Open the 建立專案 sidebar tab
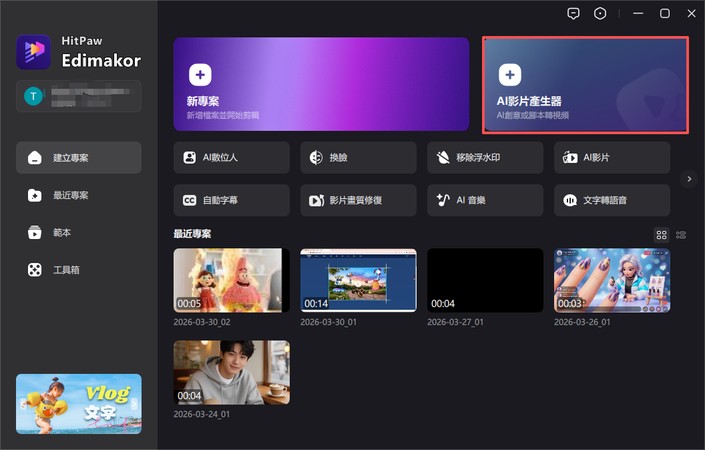 point(79,158)
